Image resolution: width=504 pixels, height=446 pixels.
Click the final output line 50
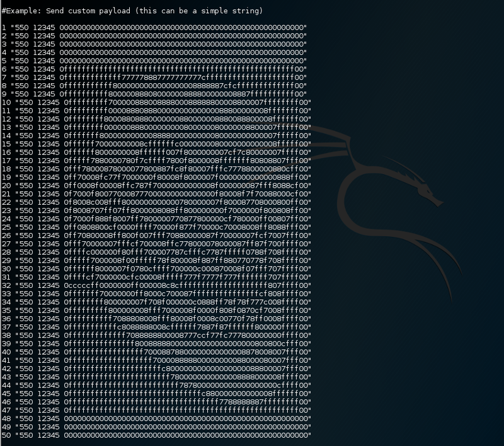click(x=157, y=435)
